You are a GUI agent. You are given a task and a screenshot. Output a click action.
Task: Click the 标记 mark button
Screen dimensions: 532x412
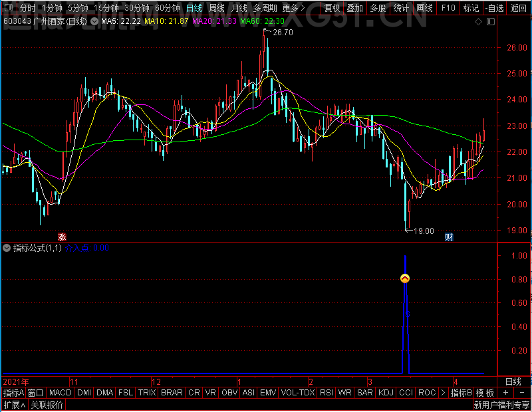pyautogui.click(x=471, y=8)
